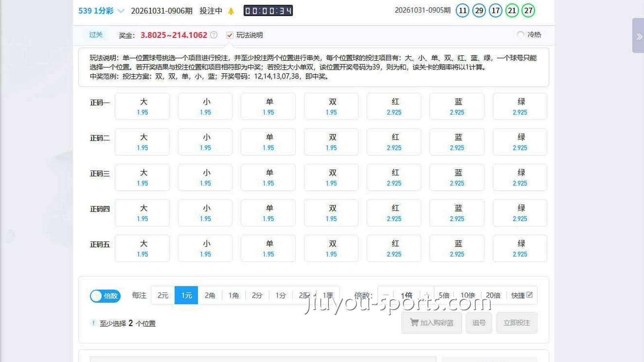Select 1分 bet unit
Screen dimensions: 644x362
coord(281,295)
